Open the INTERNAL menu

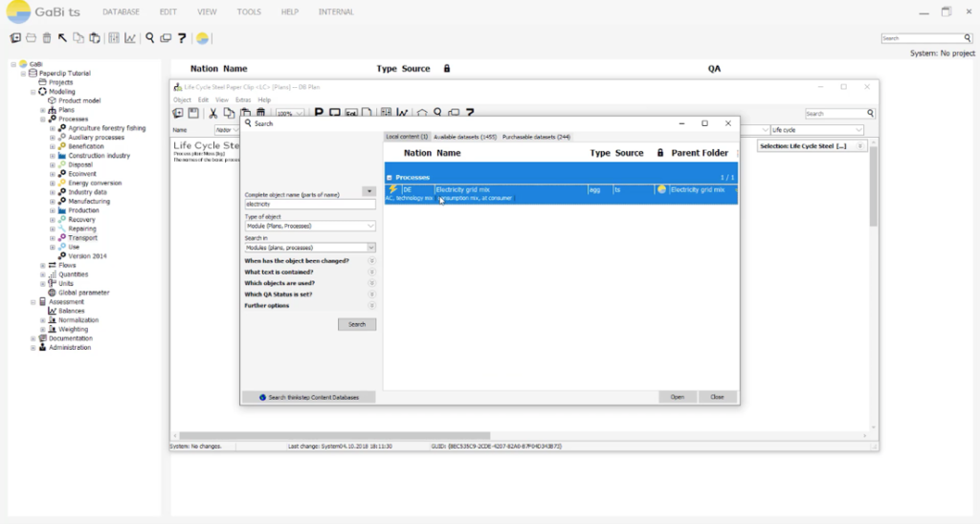[x=336, y=11]
